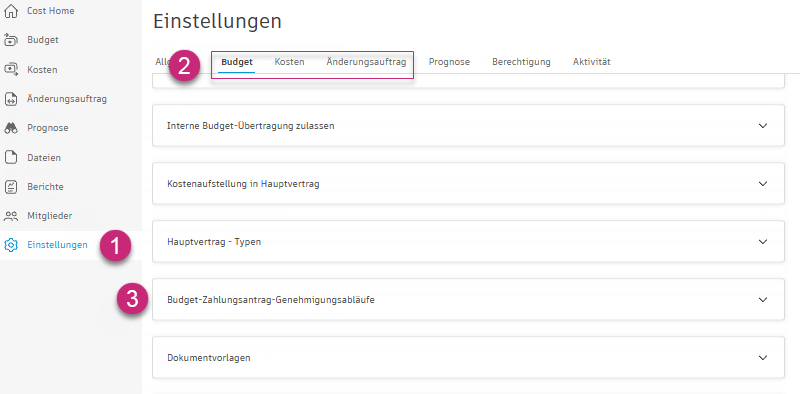Expand Interne Budget-Übertragung zulassen chevron
This screenshot has height=394, width=800.
pyautogui.click(x=763, y=126)
